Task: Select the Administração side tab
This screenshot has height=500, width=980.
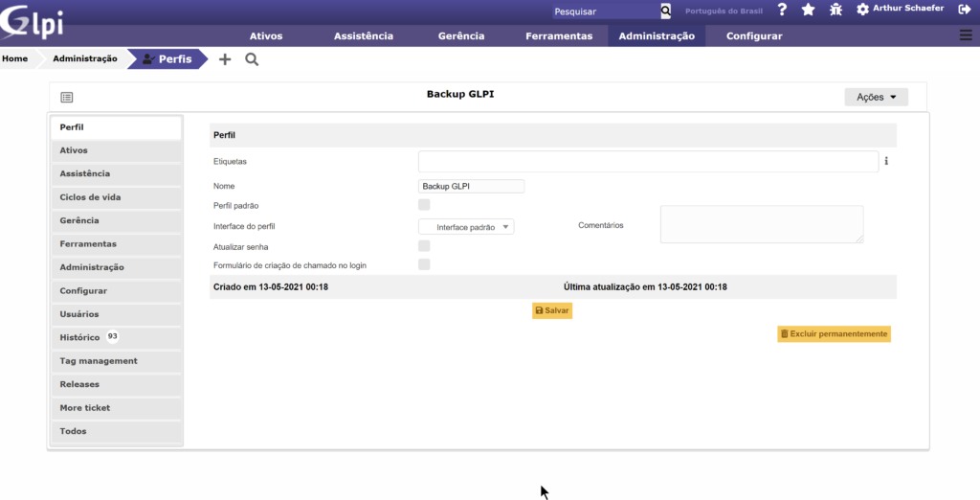Action: pos(116,267)
